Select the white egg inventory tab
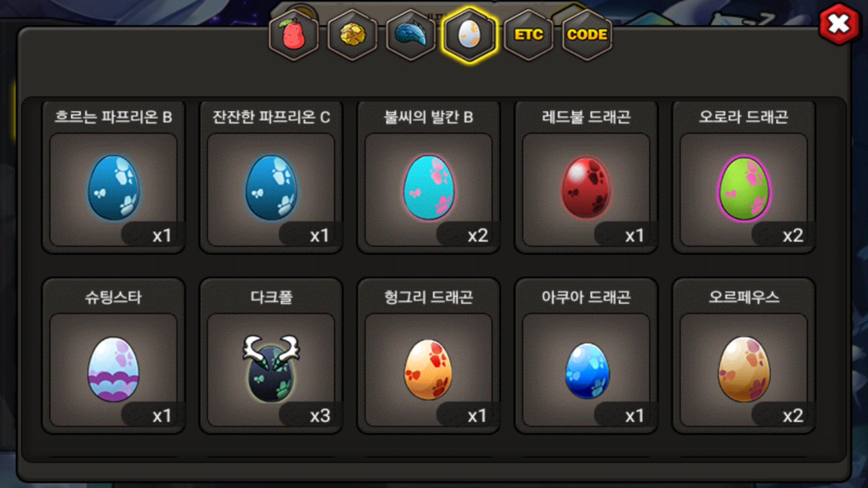Image resolution: width=868 pixels, height=488 pixels. 470,35
